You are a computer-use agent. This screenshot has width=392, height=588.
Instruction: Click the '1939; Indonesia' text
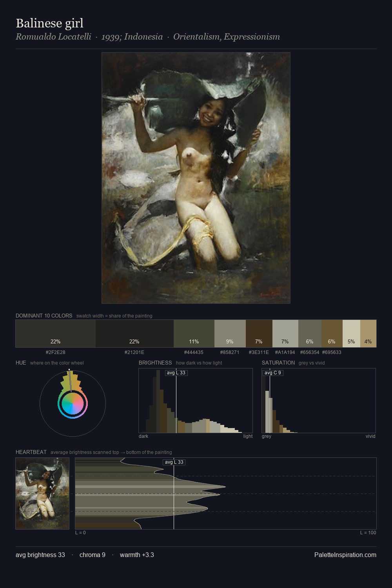point(132,37)
